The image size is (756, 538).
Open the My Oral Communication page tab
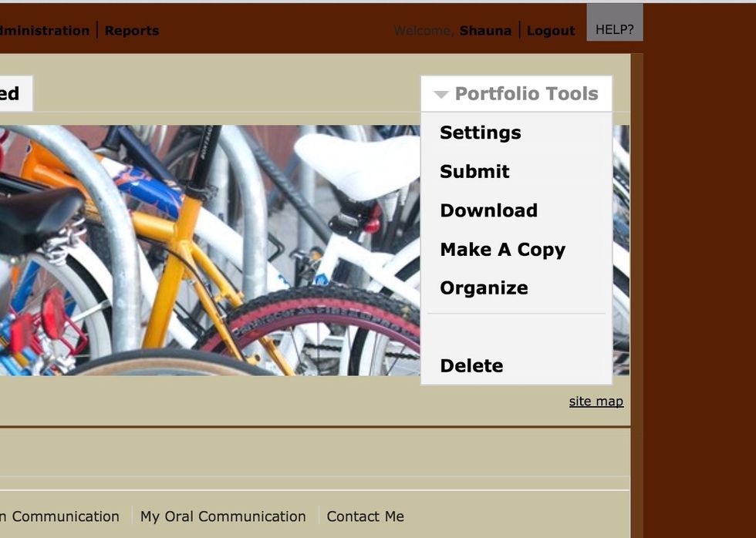(x=223, y=516)
